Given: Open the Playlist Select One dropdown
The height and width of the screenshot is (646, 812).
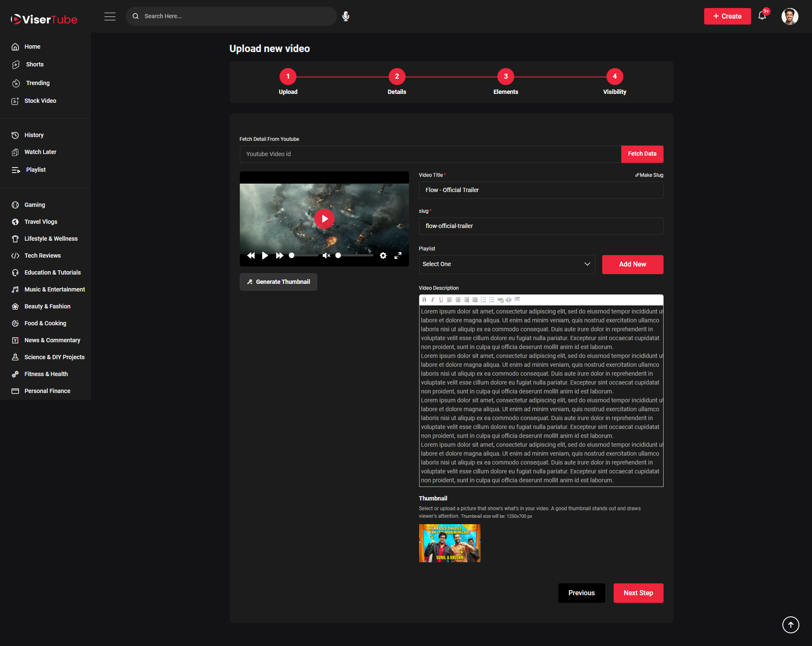Looking at the screenshot, I should point(506,264).
